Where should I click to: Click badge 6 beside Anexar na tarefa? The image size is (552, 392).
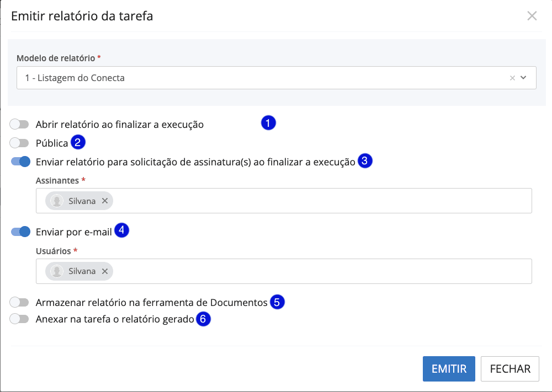[x=204, y=319]
